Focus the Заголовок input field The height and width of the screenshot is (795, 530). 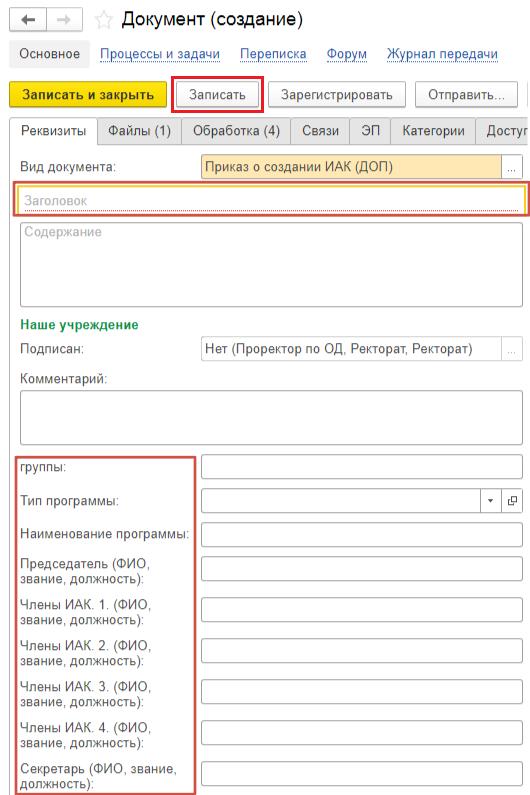[x=271, y=199]
